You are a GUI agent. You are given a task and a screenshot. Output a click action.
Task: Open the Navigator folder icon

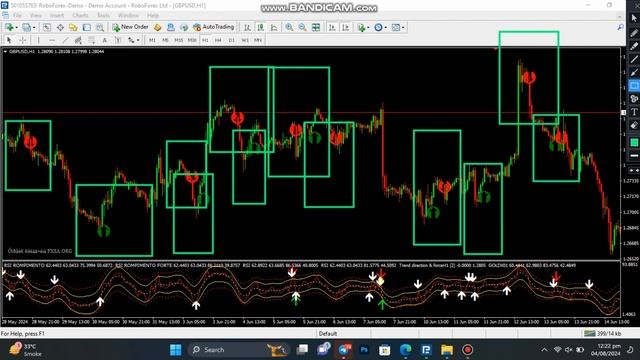click(73, 27)
